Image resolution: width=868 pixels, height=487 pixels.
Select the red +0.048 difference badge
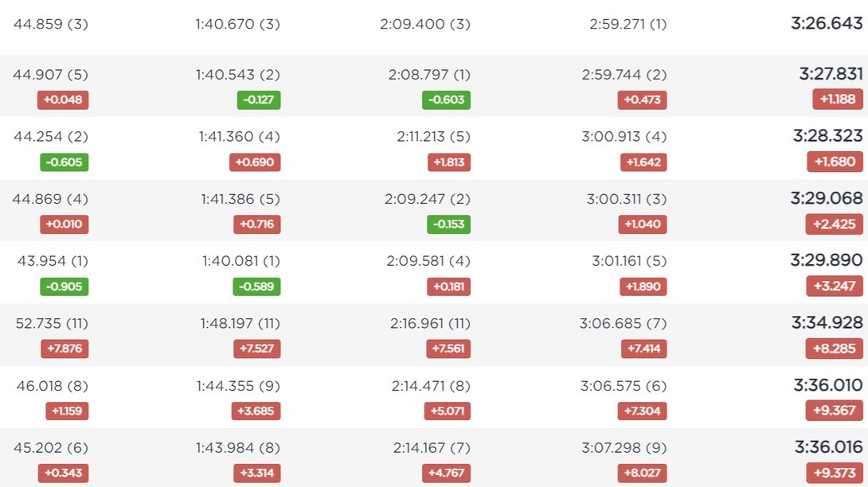click(x=63, y=100)
